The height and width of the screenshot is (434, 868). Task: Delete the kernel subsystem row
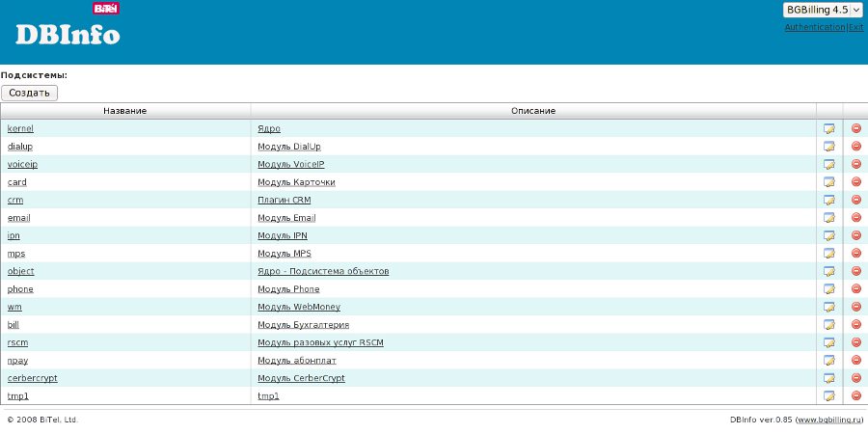[x=856, y=128]
